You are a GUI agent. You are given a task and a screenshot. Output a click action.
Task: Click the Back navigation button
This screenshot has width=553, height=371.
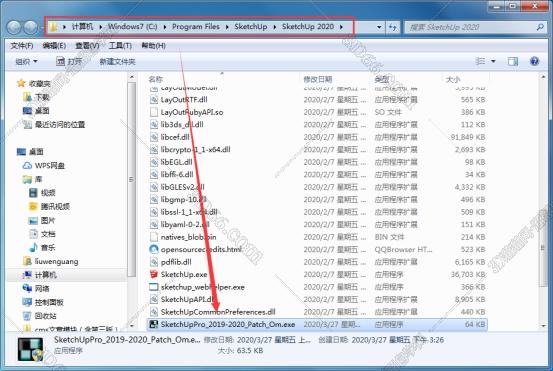(14, 27)
